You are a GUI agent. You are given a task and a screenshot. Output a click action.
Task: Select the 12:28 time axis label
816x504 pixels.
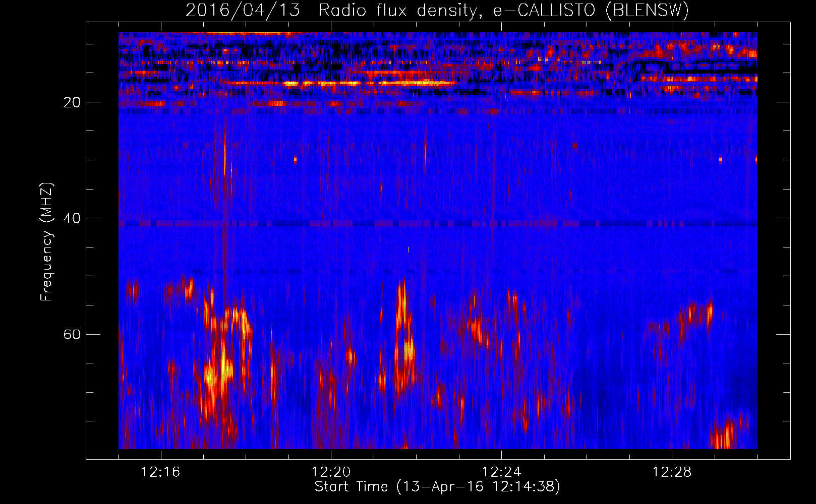(x=672, y=472)
